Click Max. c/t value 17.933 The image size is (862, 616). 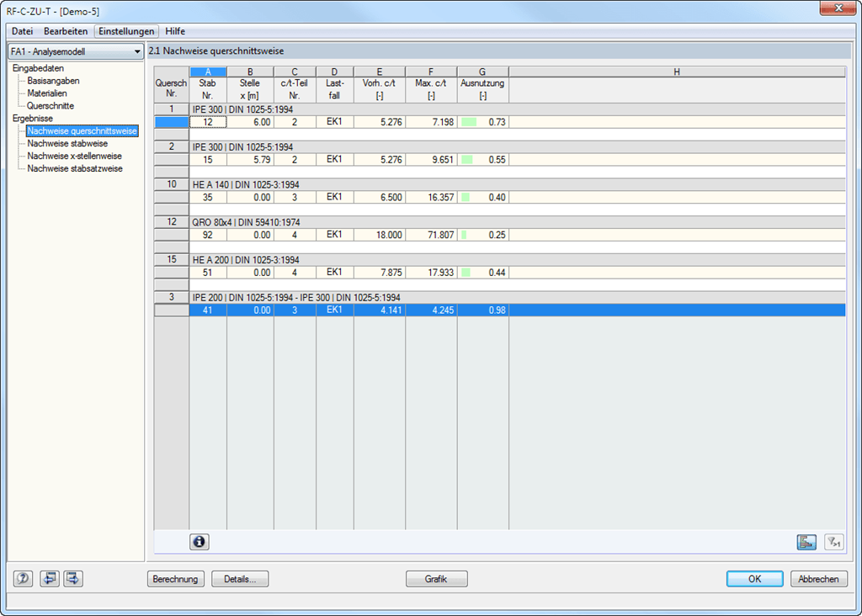point(431,273)
